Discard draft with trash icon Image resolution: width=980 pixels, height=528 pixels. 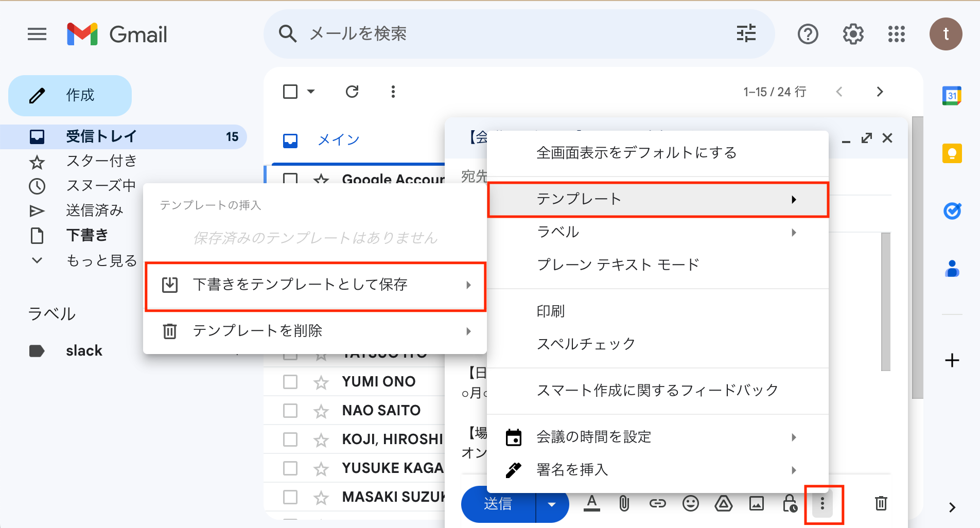[881, 503]
